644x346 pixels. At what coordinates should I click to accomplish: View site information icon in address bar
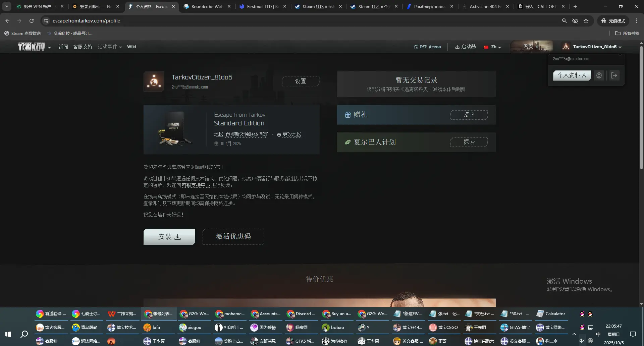pyautogui.click(x=46, y=21)
